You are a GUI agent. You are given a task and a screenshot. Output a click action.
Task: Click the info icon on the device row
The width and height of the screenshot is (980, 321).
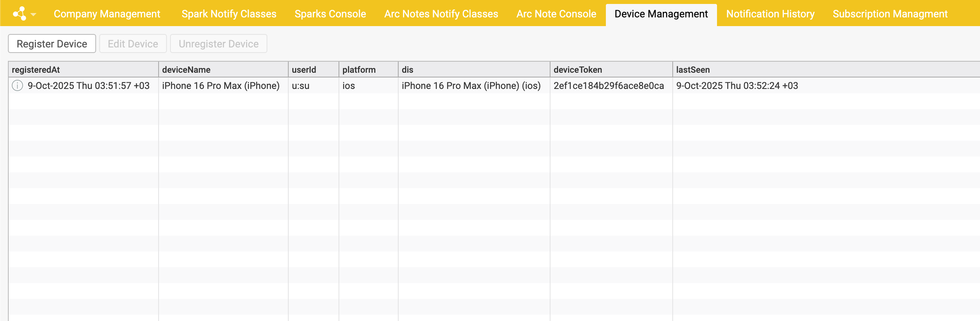pos(17,85)
